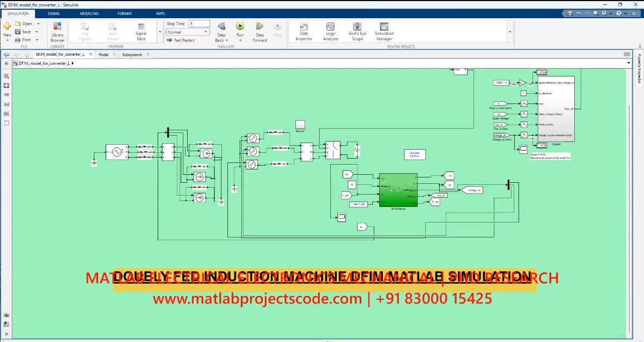Viewport: 644px width, 342px height.
Task: Click Step Forward in the Simulate group
Action: 260,32
